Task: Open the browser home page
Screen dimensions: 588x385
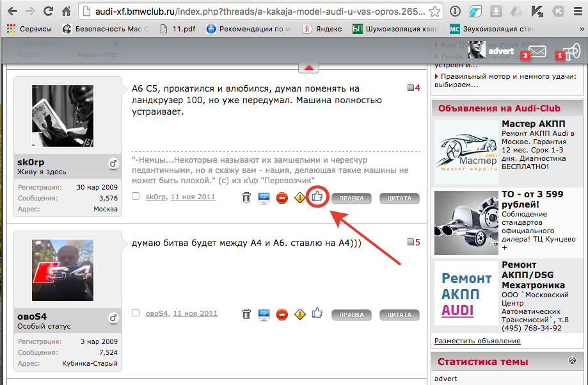Action: tap(67, 12)
